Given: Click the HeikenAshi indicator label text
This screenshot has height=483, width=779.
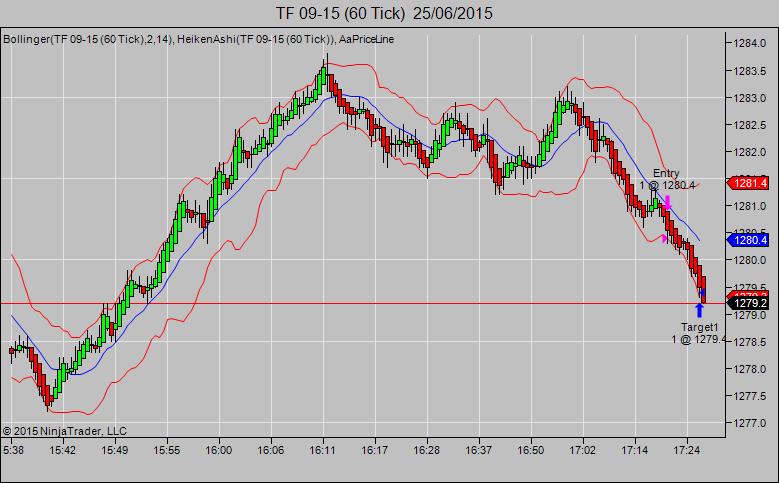Looking at the screenshot, I should pos(255,39).
